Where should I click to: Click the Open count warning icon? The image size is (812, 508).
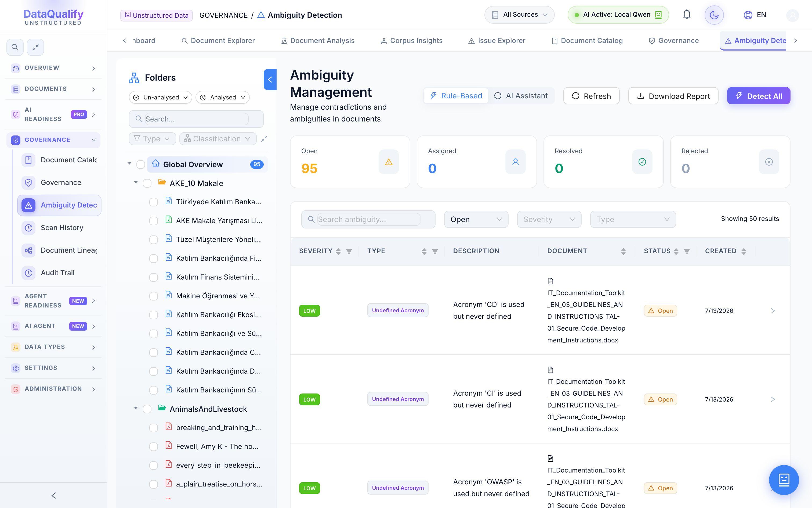389,162
